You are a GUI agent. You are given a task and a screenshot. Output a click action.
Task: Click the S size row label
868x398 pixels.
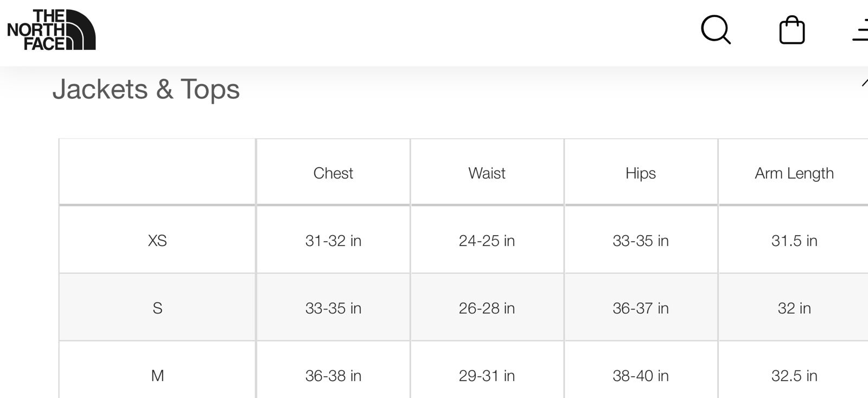tap(157, 308)
